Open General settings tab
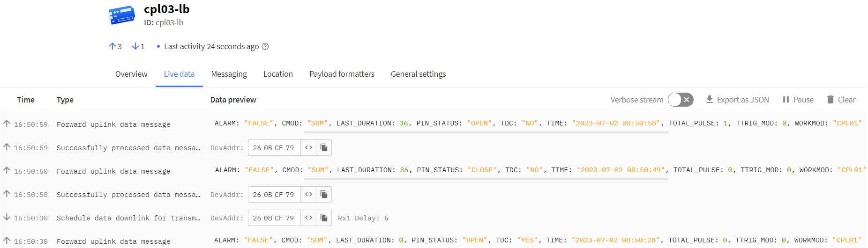 coord(418,74)
